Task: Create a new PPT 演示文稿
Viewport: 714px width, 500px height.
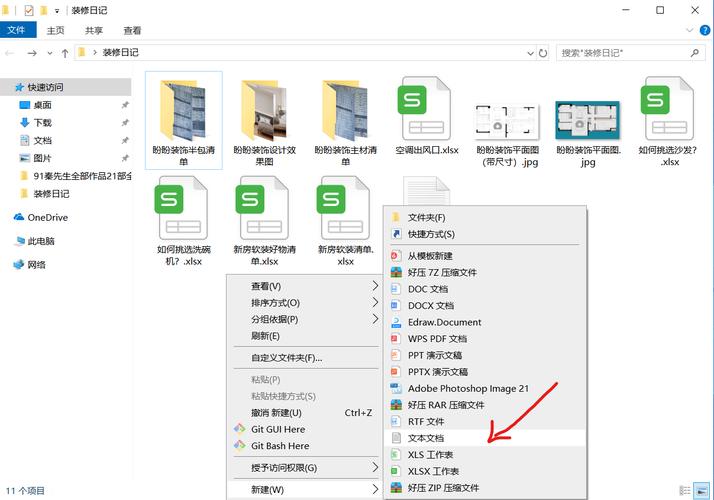Action: 485,355
